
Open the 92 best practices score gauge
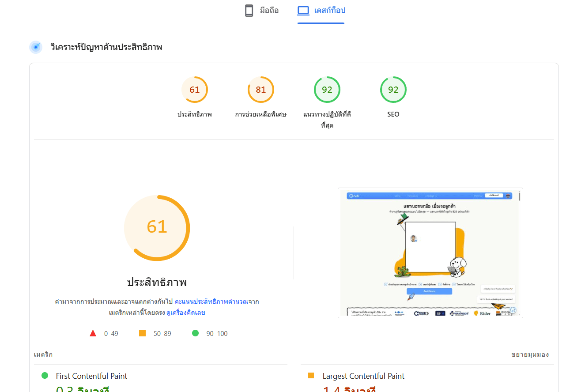pyautogui.click(x=327, y=90)
